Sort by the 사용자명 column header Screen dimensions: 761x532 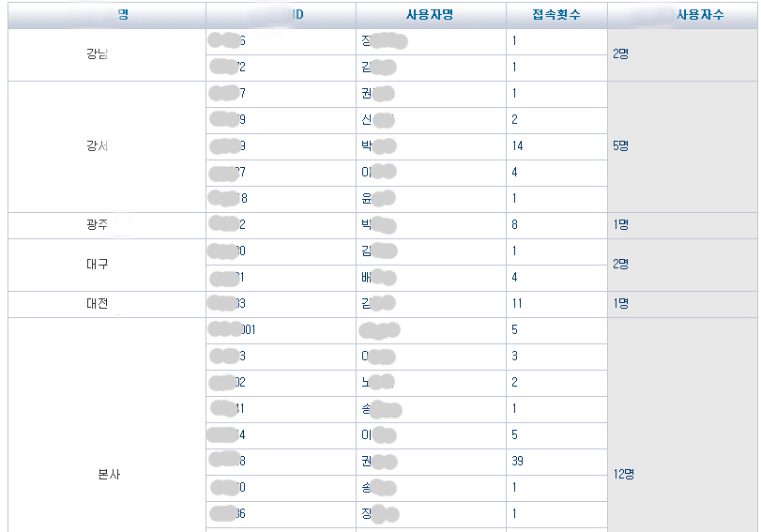click(x=431, y=15)
